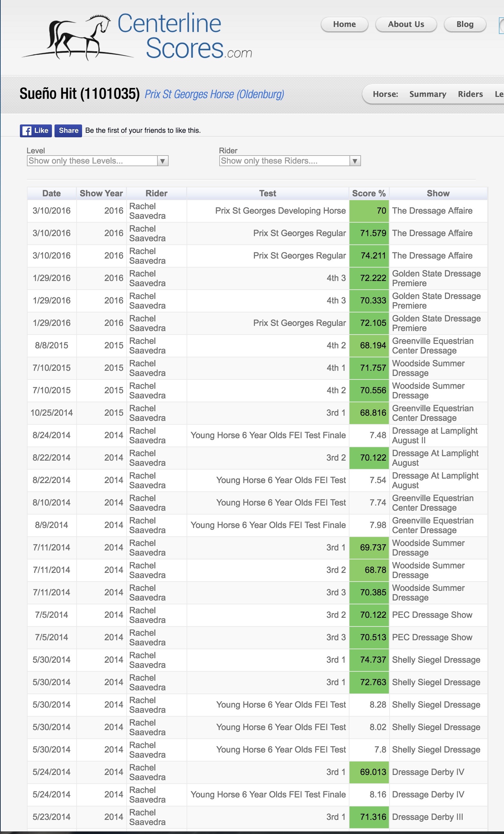Switch to the horse Riders tab
This screenshot has height=834, width=504.
(x=470, y=94)
